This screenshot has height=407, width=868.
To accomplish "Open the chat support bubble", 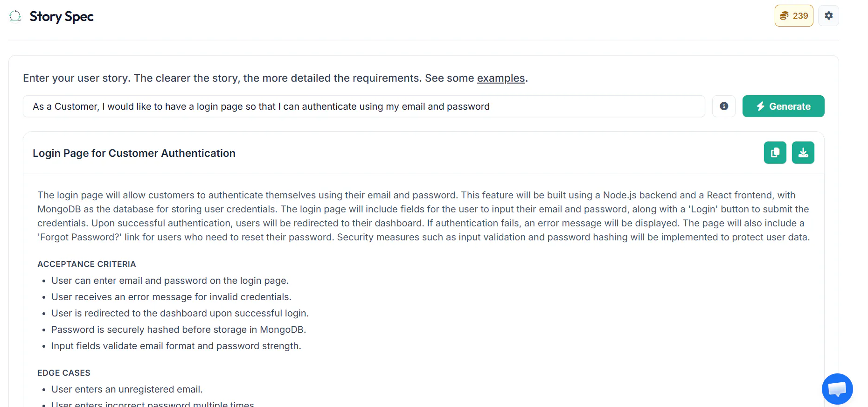I will 837,389.
